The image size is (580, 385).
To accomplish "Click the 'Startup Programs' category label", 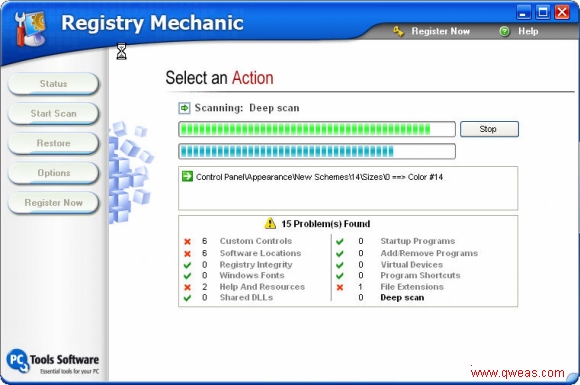I will pos(418,241).
